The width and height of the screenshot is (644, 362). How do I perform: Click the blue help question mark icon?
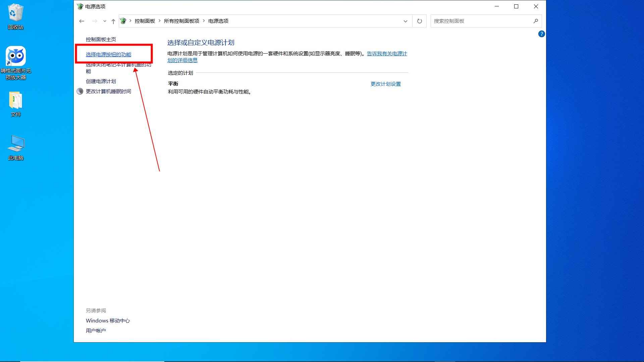pos(541,34)
